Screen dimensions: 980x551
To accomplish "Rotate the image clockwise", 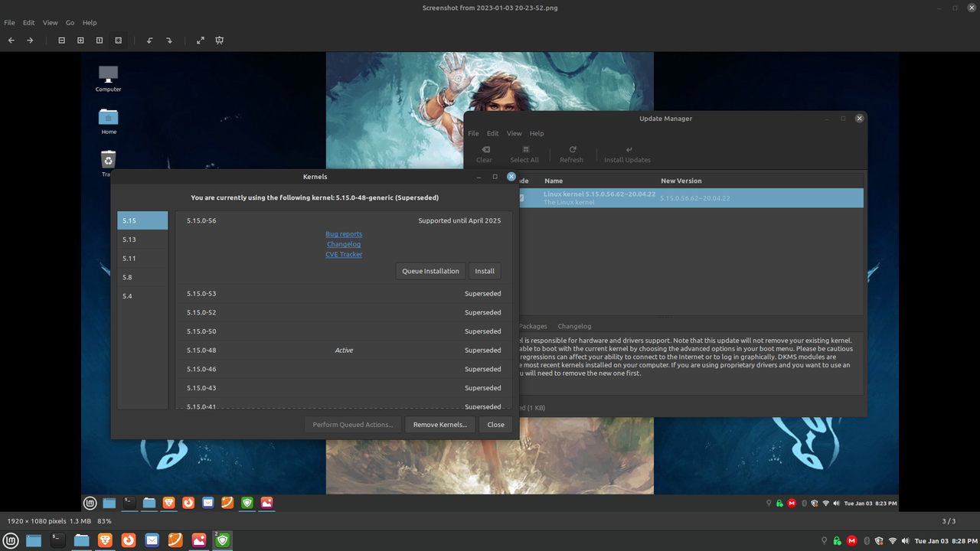I will 168,40.
